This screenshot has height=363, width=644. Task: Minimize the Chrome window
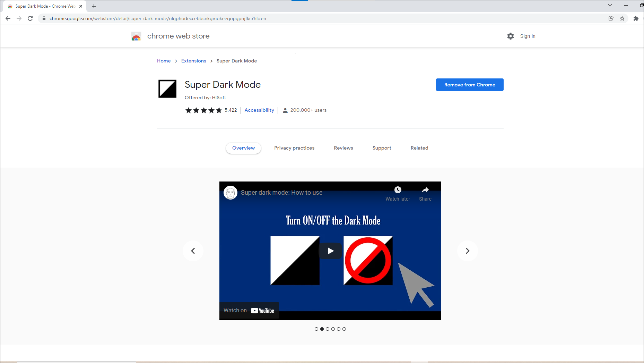(626, 5)
